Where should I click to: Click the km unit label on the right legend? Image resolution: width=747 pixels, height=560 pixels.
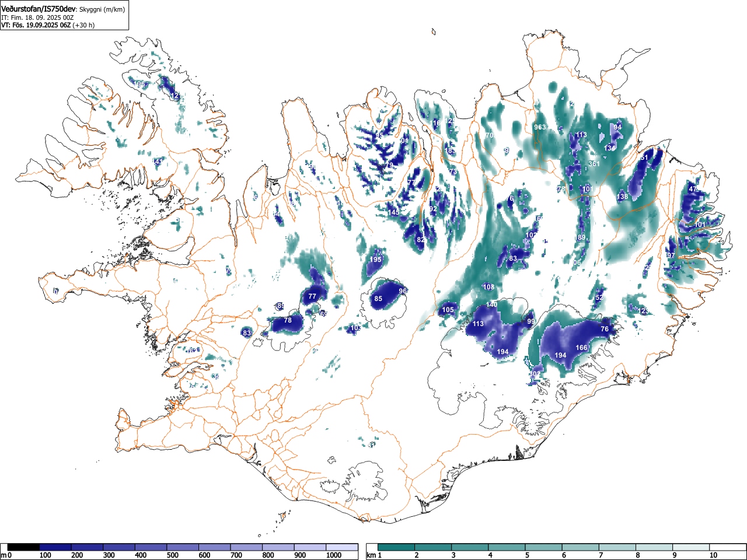[371, 555]
